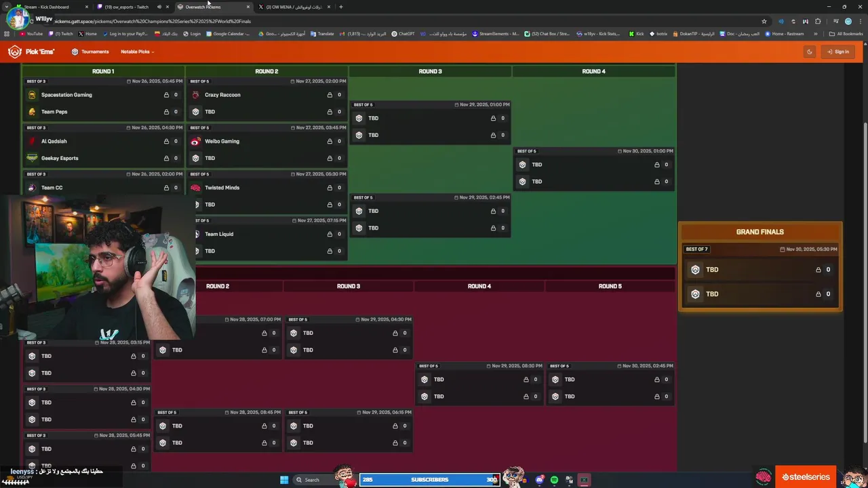The width and height of the screenshot is (868, 488).
Task: Click the lock icon on Crazy Raccoon row
Action: (330, 95)
